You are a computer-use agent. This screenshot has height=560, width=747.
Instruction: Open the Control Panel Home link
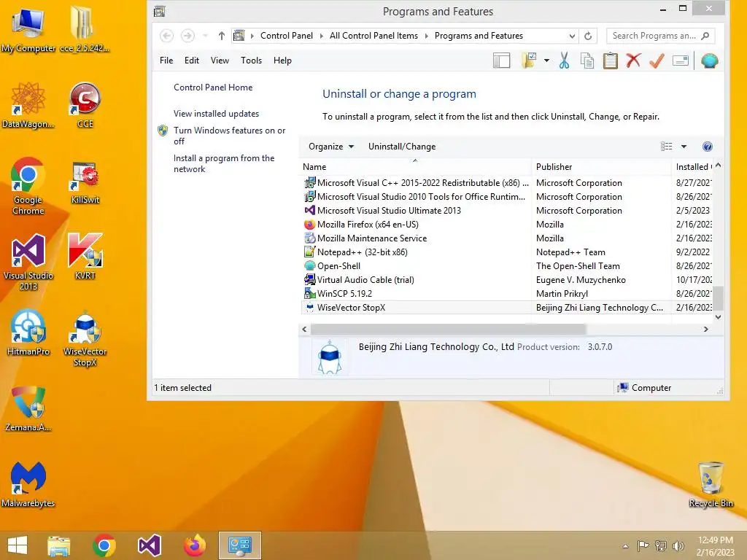[x=213, y=87]
